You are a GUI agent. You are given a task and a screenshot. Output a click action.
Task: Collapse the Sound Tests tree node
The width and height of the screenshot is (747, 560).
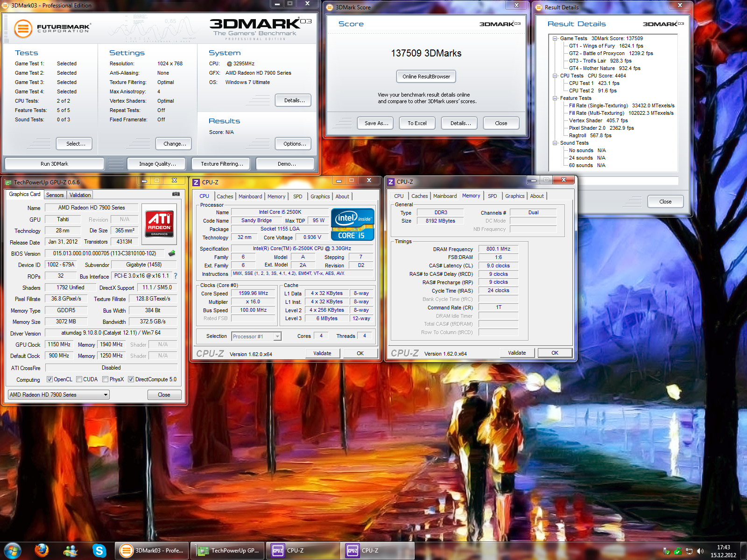tap(555, 143)
